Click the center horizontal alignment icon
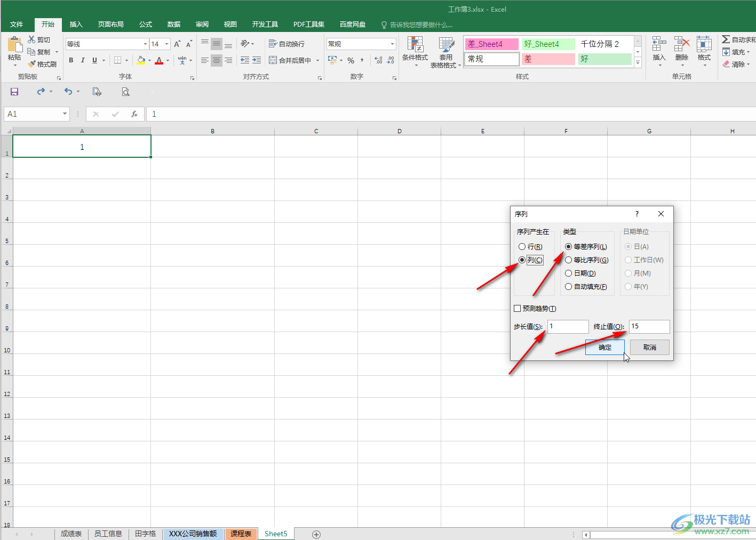This screenshot has width=756, height=540. [x=217, y=60]
